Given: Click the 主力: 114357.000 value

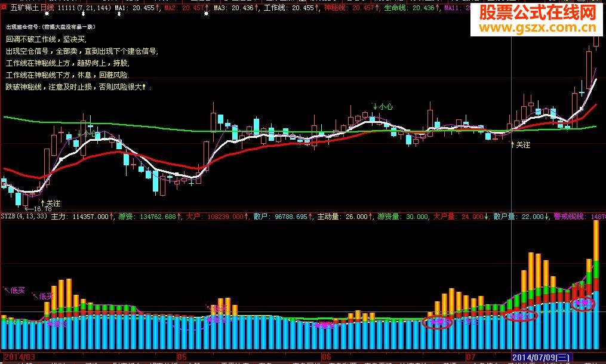Looking at the screenshot, I should point(82,217).
